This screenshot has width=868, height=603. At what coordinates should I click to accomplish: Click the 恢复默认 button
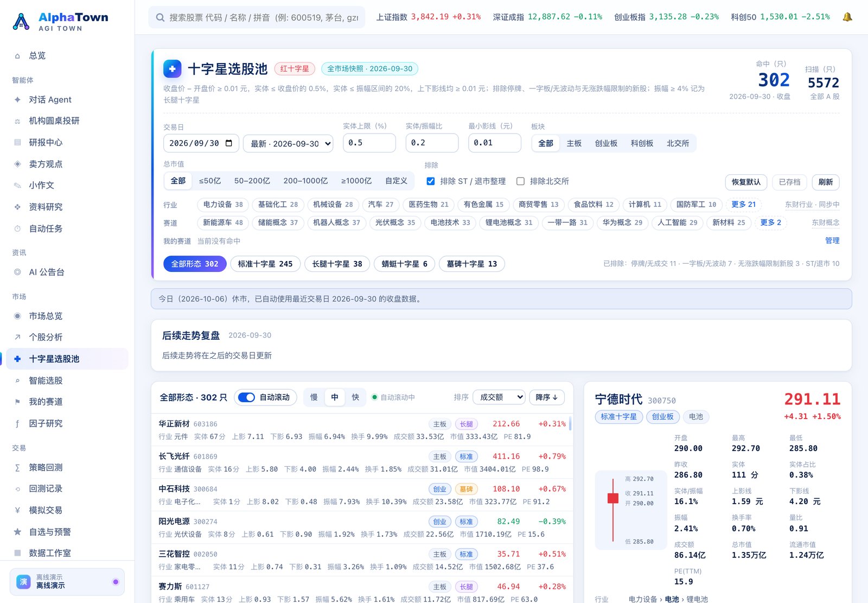pos(746,182)
